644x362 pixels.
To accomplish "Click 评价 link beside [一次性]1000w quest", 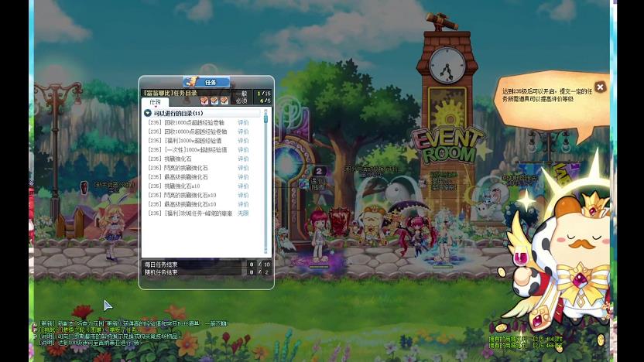I will pos(243,150).
